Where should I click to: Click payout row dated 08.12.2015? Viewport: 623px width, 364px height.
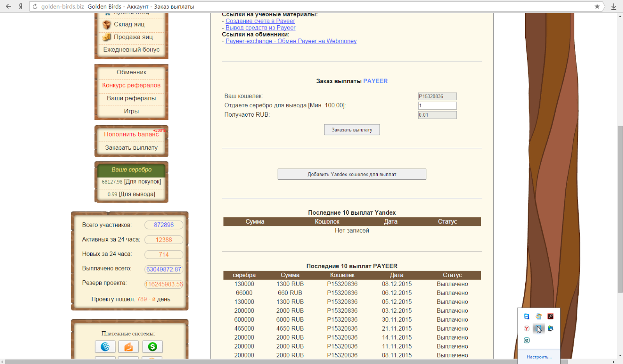pos(352,284)
